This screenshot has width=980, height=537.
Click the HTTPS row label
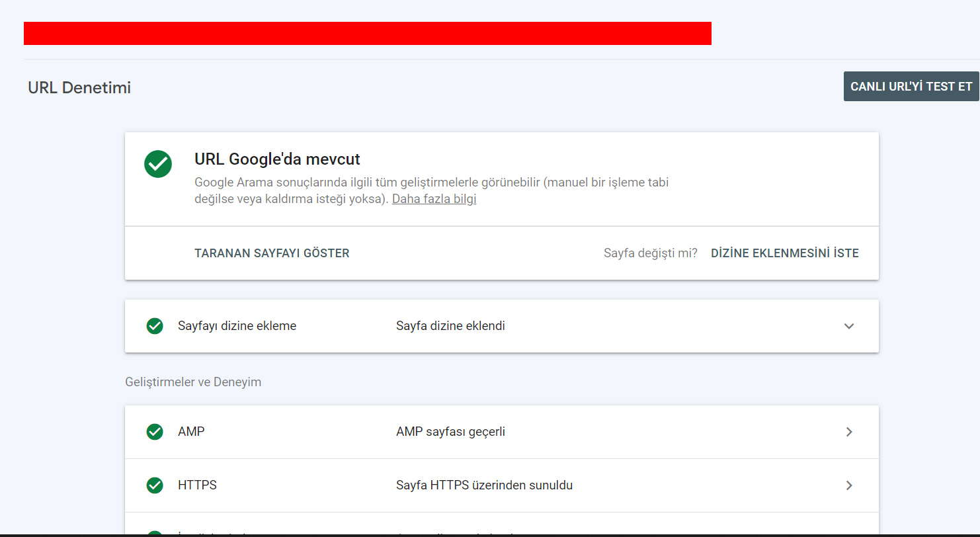[x=197, y=485]
